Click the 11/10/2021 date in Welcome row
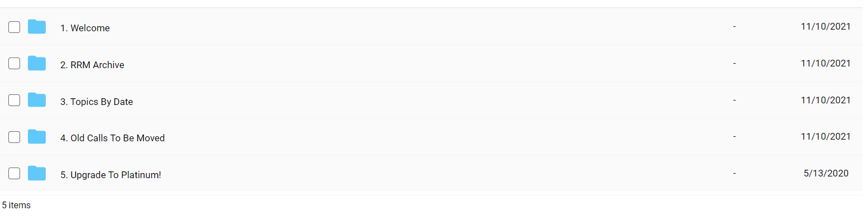The width and height of the screenshot is (868, 220). 826,26
